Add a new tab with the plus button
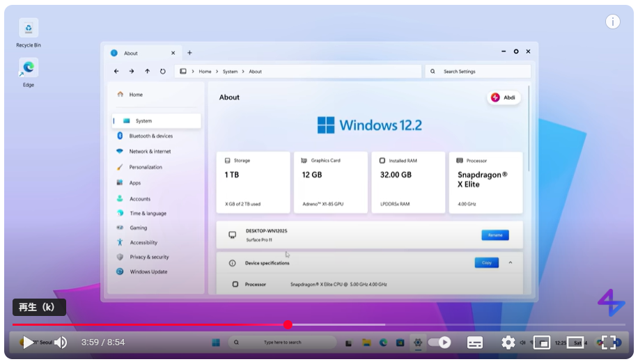Image resolution: width=638 pixels, height=364 pixels. (189, 53)
